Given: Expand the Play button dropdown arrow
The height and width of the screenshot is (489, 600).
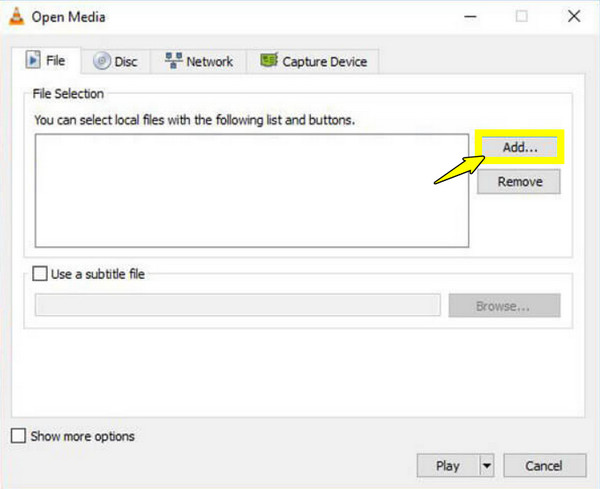Looking at the screenshot, I should point(487,466).
